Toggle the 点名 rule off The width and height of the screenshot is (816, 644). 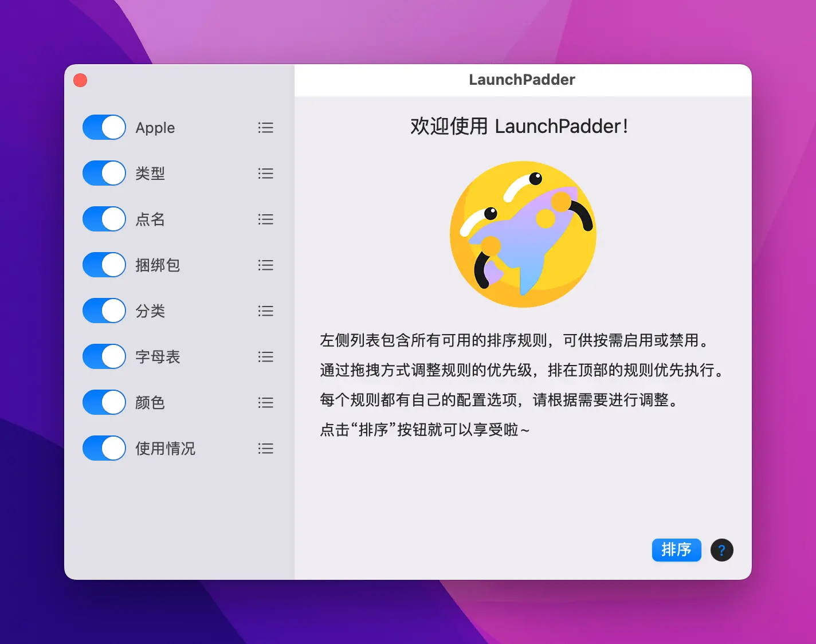[x=104, y=219]
